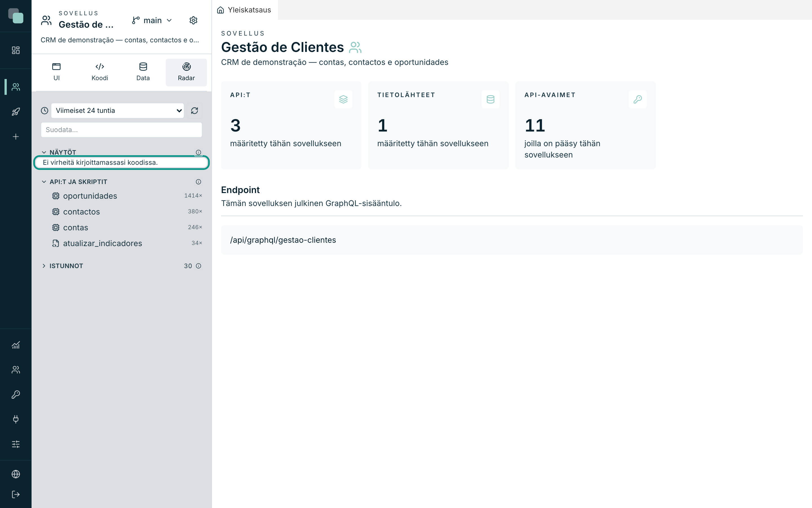Open the dashboard grid icon
812x508 pixels.
coord(16,51)
